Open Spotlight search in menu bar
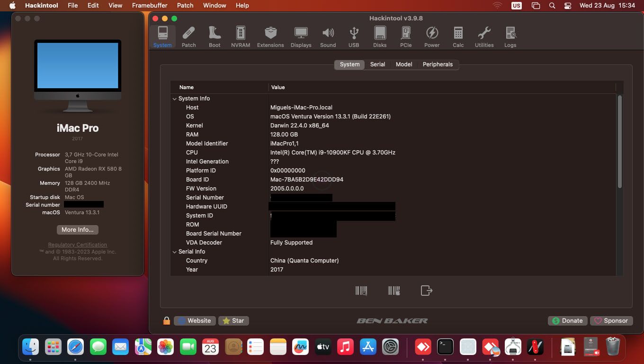 (x=552, y=6)
